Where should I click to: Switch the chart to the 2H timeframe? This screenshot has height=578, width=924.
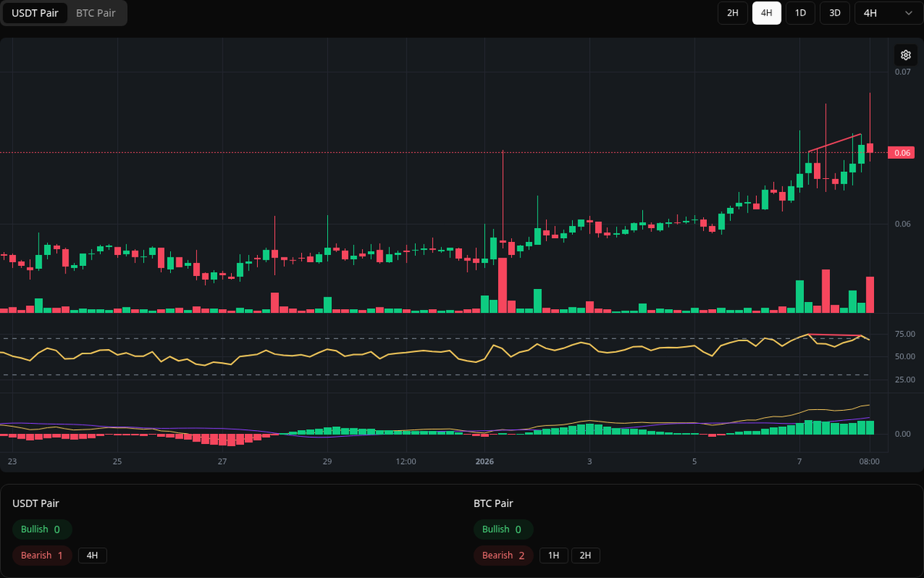(732, 12)
